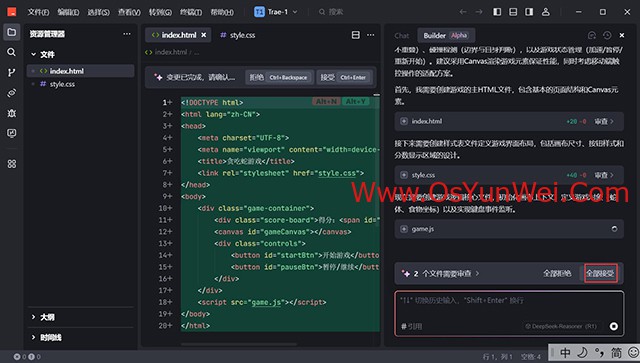
Task: Click the navigate forward arrow in title bar
Action: [479, 12]
